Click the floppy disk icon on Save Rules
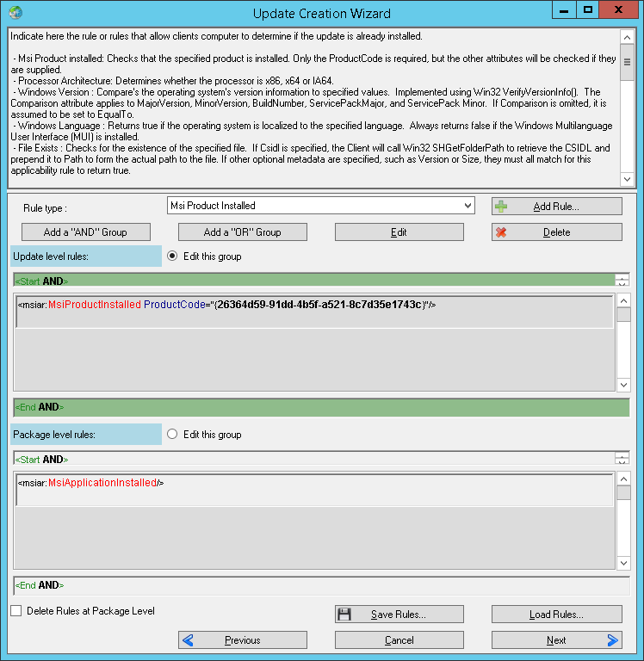The width and height of the screenshot is (644, 661). tap(344, 615)
